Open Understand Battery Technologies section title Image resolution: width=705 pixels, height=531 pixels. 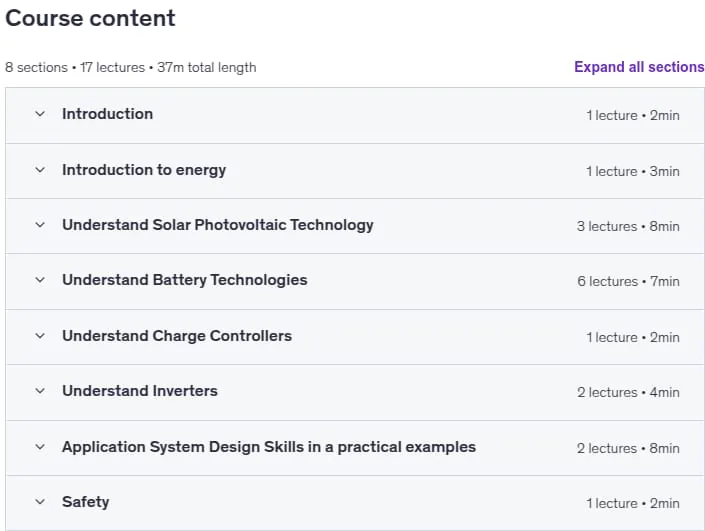point(185,280)
